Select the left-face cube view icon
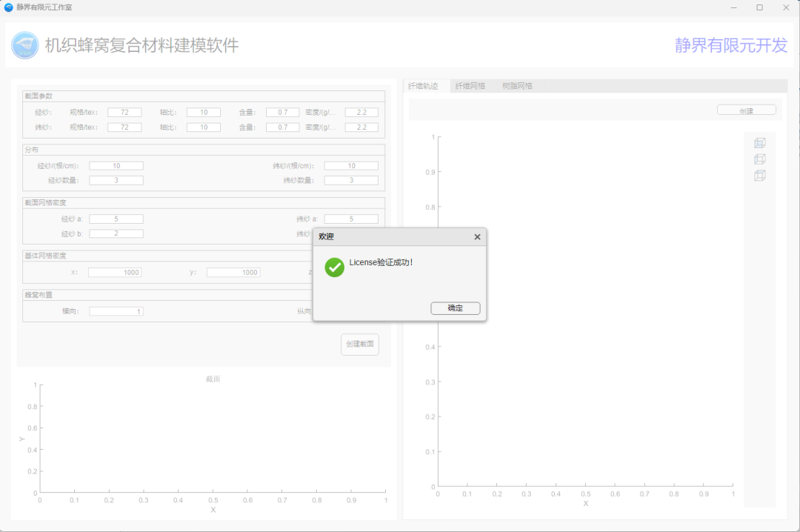The image size is (800, 532). 760,159
